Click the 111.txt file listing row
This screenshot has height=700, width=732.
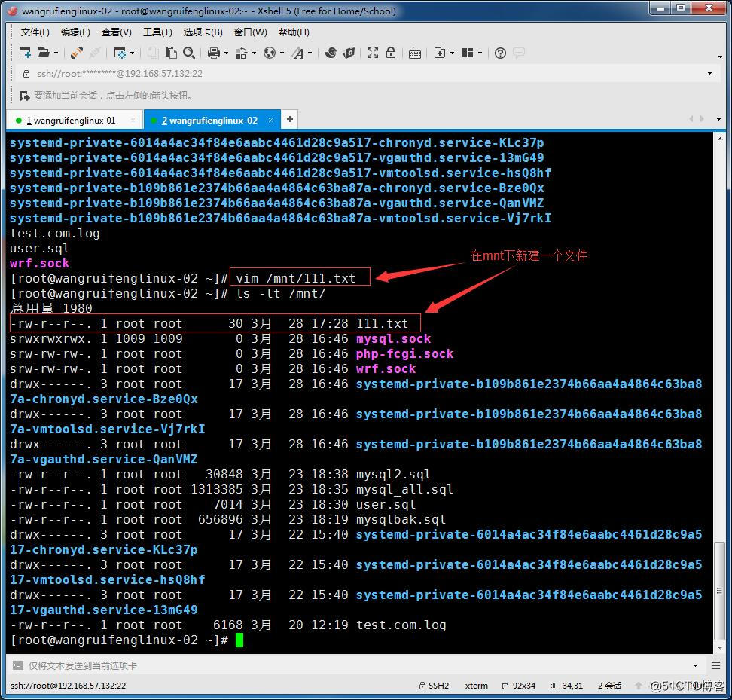(x=215, y=323)
